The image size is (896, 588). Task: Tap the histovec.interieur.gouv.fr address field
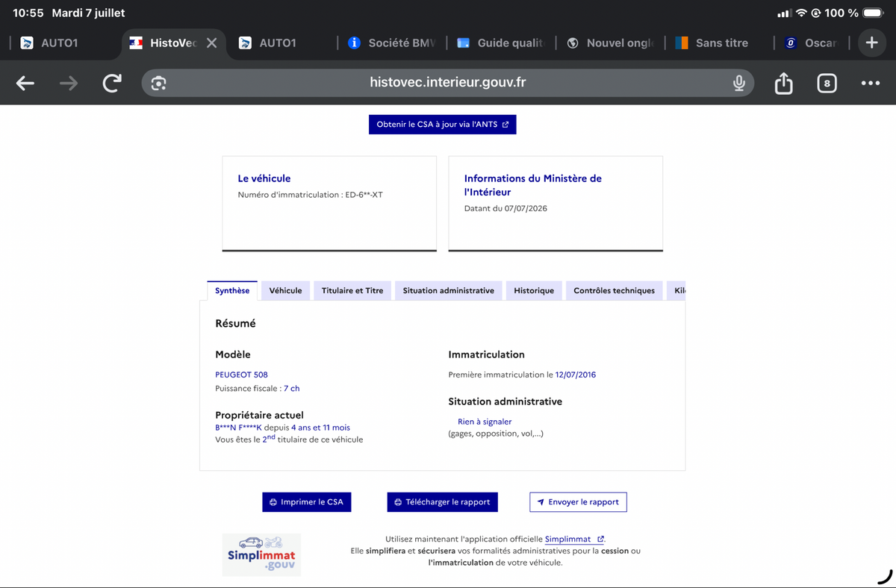tap(448, 83)
